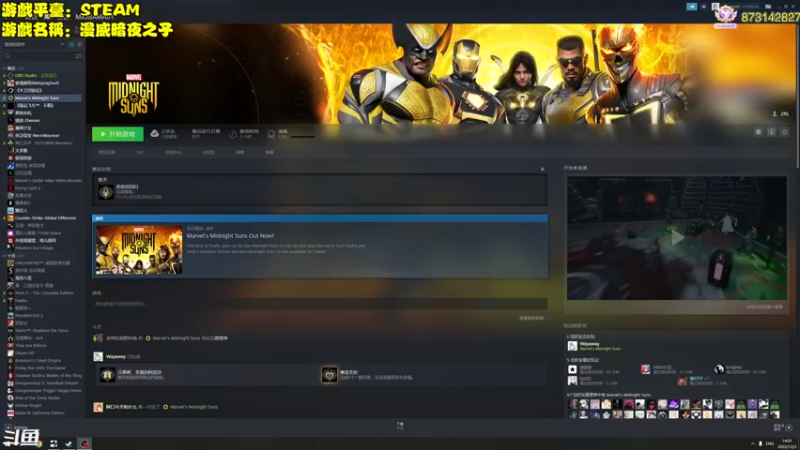The width and height of the screenshot is (800, 450).
Task: Open advanced filter settings icon
Action: 79,56
